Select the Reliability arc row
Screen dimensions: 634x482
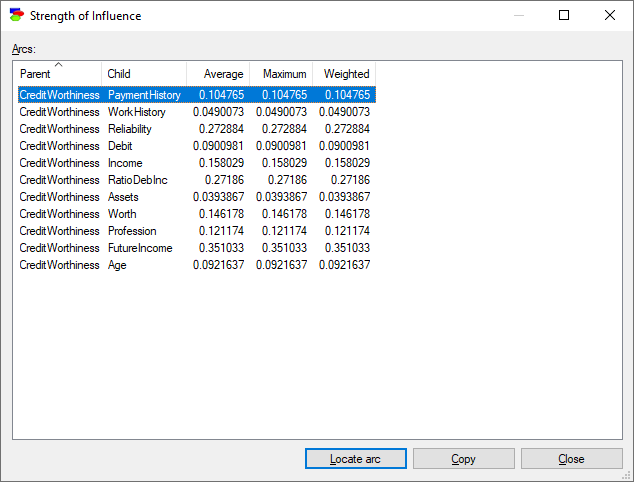pos(197,129)
